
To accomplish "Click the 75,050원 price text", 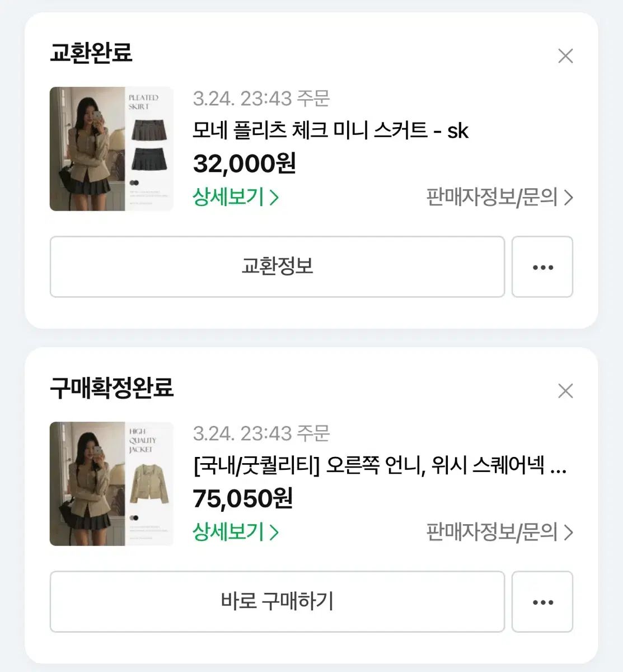I will (243, 498).
